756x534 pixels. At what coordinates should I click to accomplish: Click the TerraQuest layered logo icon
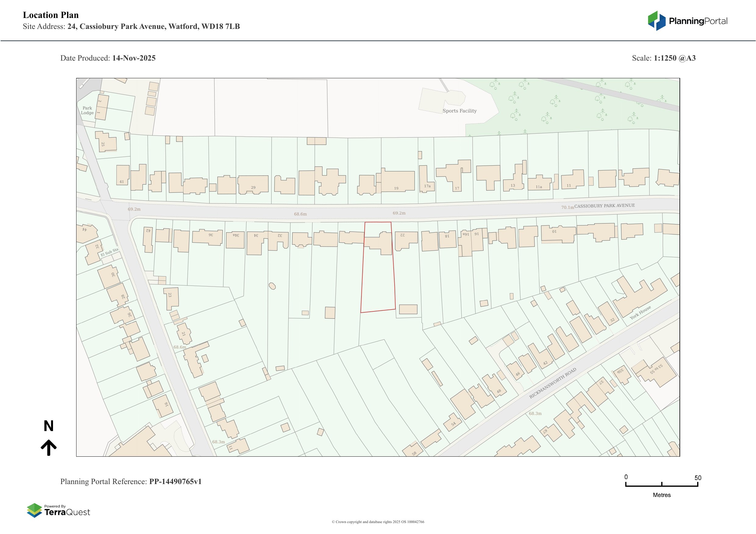[34, 510]
